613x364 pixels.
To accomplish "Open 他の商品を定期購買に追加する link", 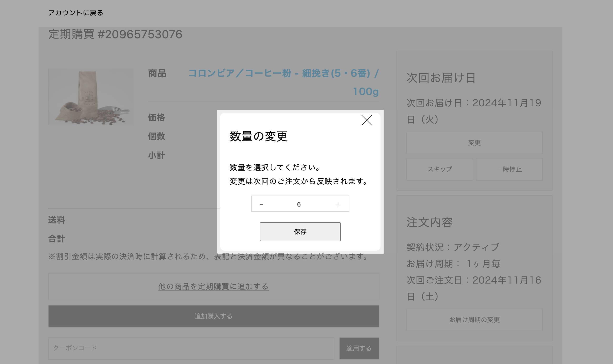I will click(x=213, y=286).
